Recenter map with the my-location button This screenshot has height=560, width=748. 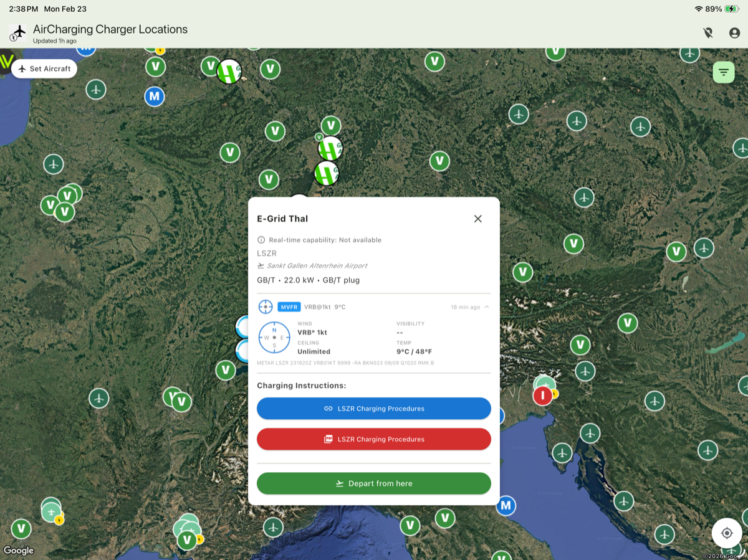[726, 533]
